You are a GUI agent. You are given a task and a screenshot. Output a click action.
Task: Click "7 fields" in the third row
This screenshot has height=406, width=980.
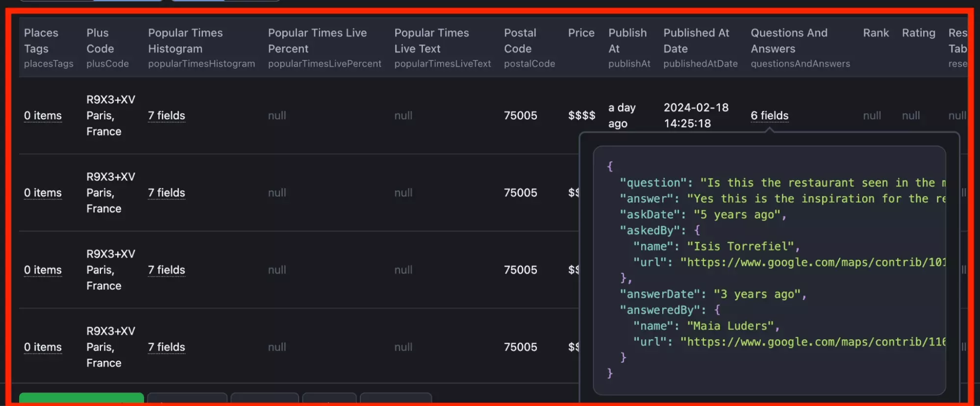(x=166, y=270)
